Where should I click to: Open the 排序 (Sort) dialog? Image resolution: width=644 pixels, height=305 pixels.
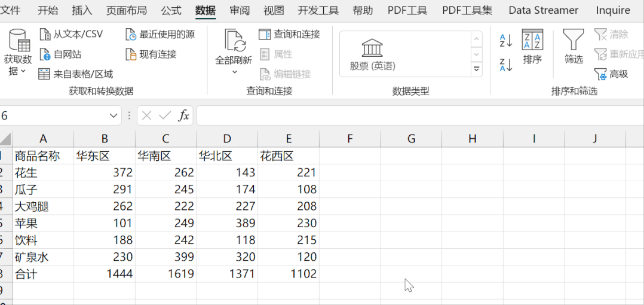pyautogui.click(x=532, y=47)
